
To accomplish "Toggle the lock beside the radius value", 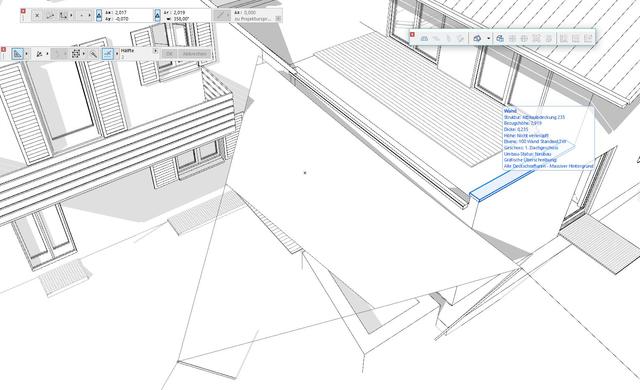I will (158, 16).
